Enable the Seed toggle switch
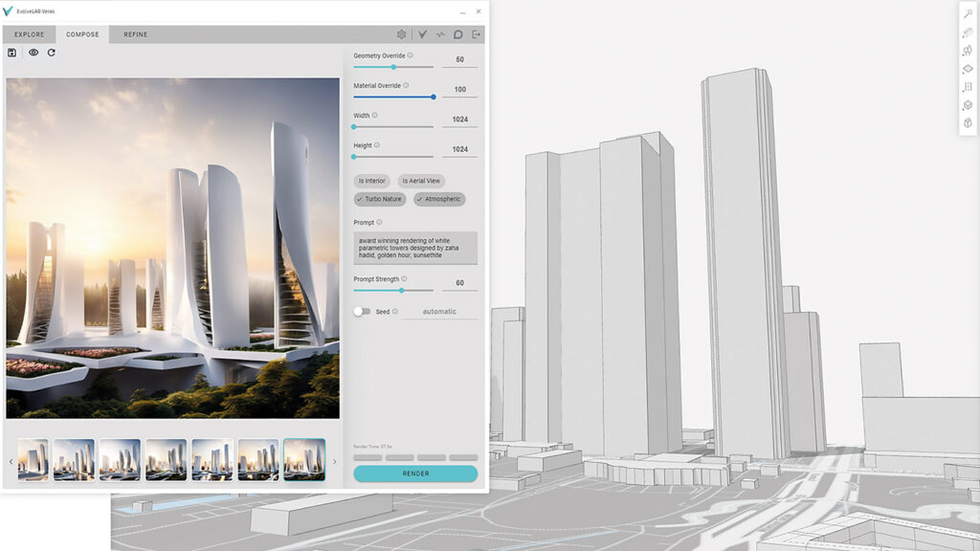Image resolution: width=980 pixels, height=551 pixels. (x=361, y=311)
